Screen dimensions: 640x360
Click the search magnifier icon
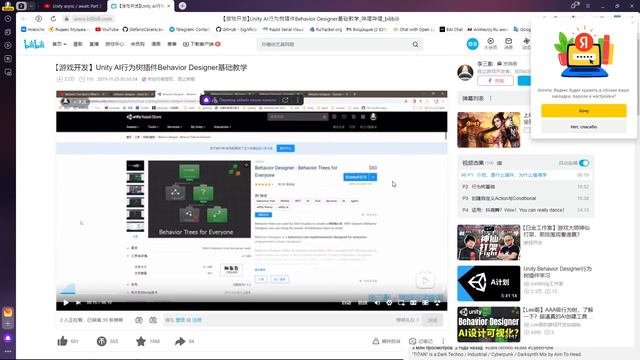(415, 44)
